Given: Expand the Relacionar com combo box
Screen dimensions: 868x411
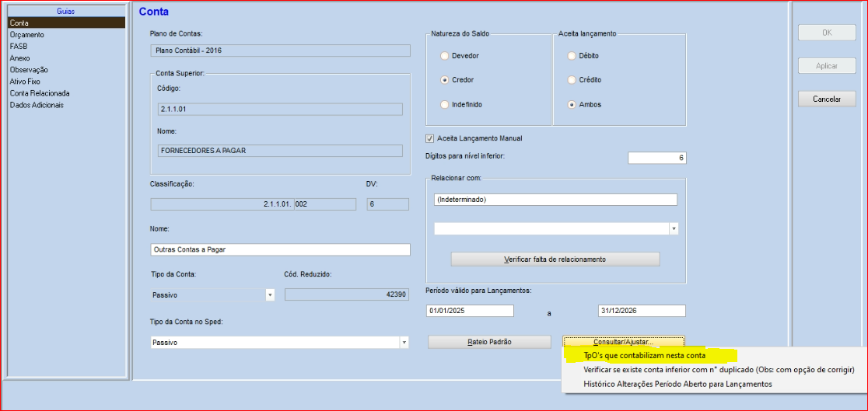Looking at the screenshot, I should coord(673,229).
